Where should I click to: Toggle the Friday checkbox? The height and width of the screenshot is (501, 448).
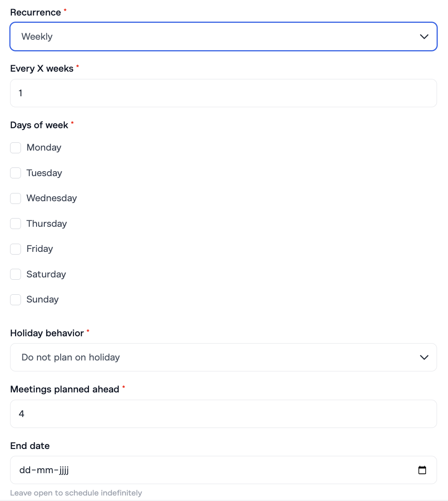pyautogui.click(x=16, y=249)
